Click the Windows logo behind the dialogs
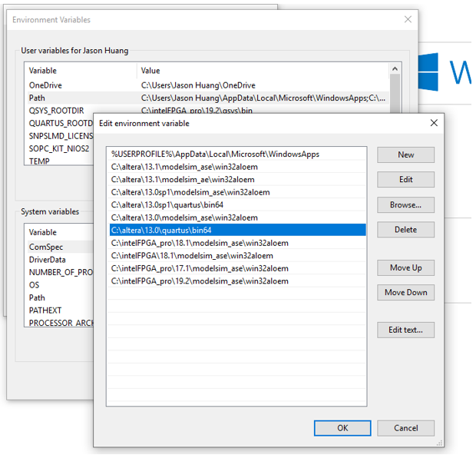This screenshot has width=476, height=455. tap(428, 71)
